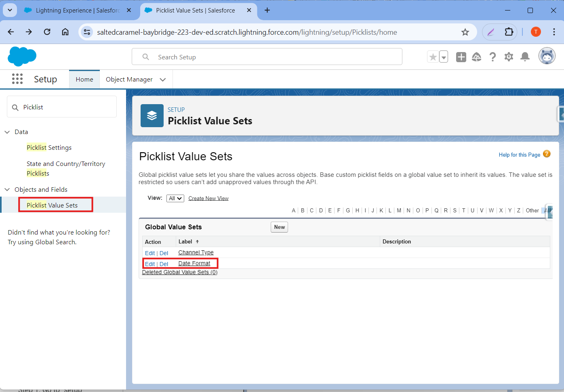The height and width of the screenshot is (392, 564).
Task: Collapse the Data section
Action: point(7,132)
